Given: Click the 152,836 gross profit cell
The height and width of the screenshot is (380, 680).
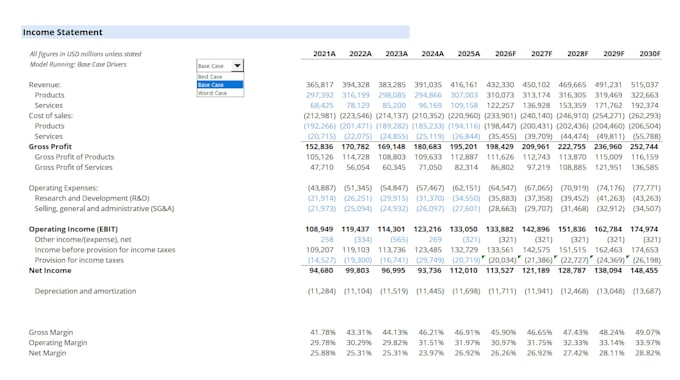Looking at the screenshot, I should coord(319,147).
